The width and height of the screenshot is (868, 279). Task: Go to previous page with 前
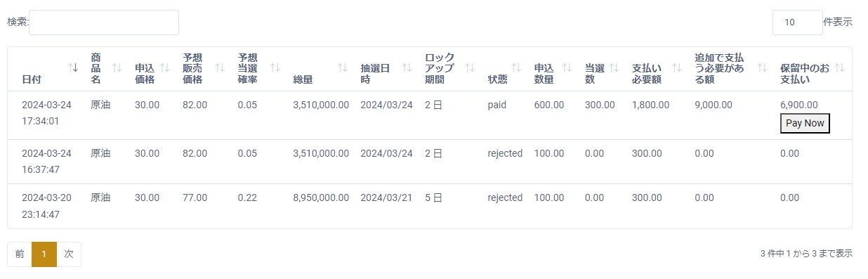click(x=20, y=254)
